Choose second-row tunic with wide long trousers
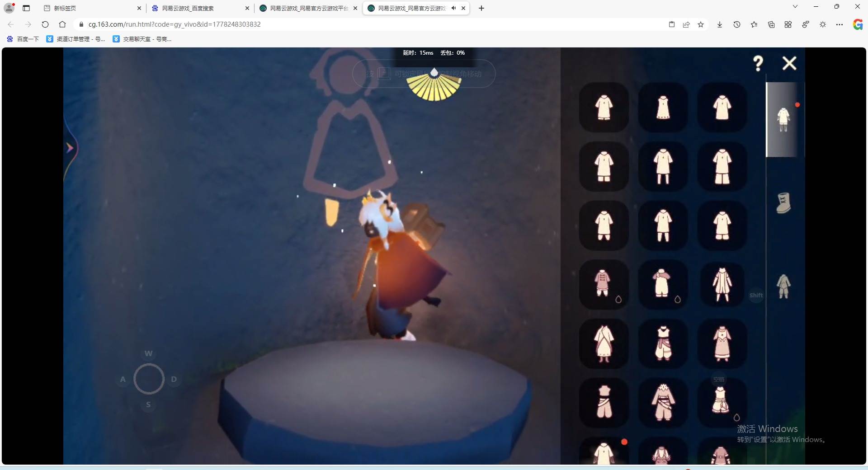868x470 pixels. coord(722,166)
